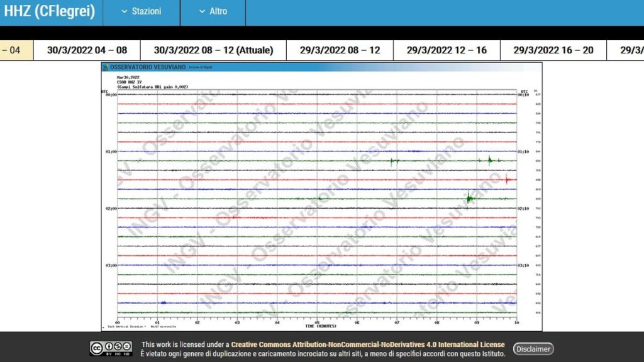Open the 29/3/2022 16 – 20 tab
Image resolution: width=644 pixels, height=362 pixels.
click(553, 50)
